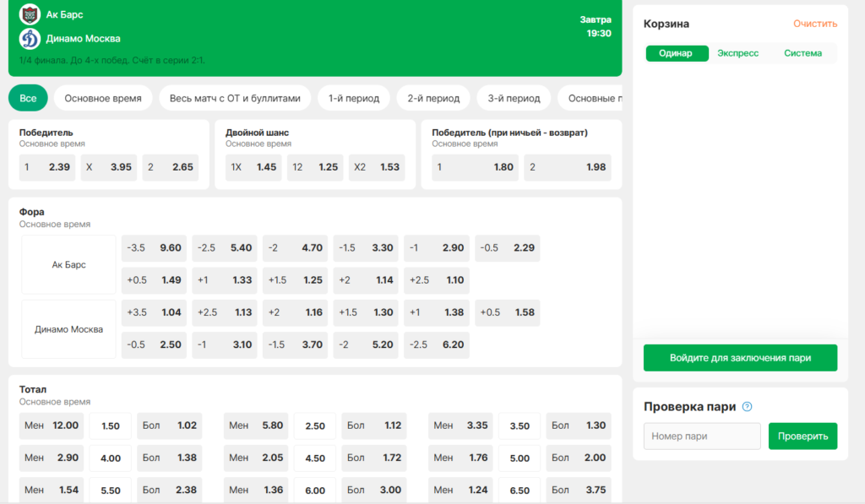Select the Все market filter tab

28,98
